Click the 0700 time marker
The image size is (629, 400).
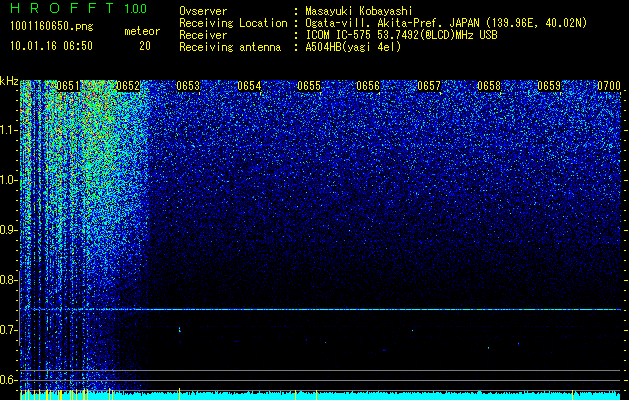(x=609, y=86)
